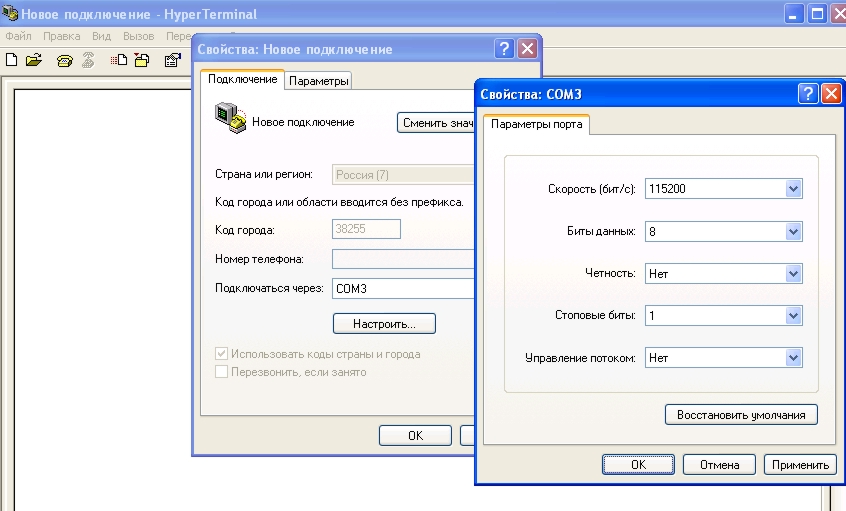Open the Управление потоком dropdown

tap(793, 358)
